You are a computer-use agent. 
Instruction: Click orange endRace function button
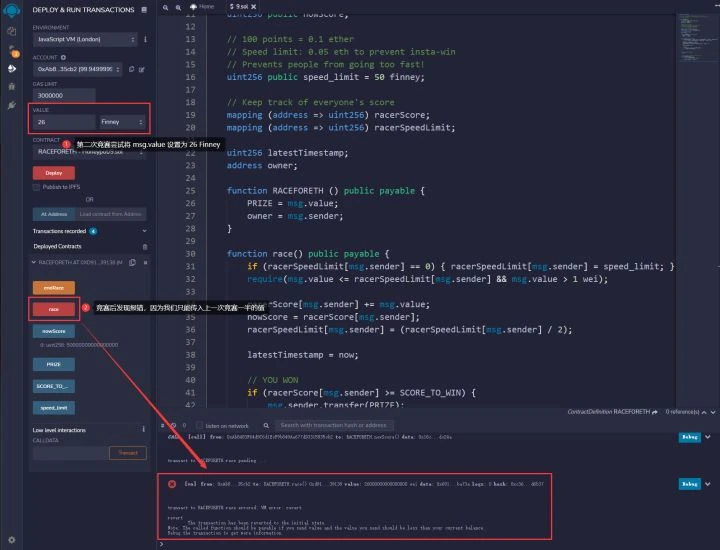[54, 288]
